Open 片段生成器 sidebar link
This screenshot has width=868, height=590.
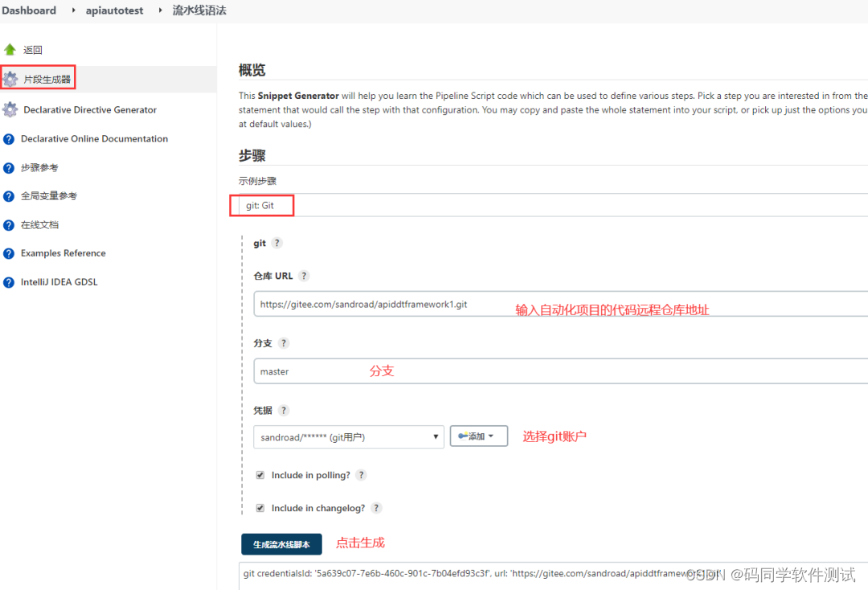click(x=47, y=80)
